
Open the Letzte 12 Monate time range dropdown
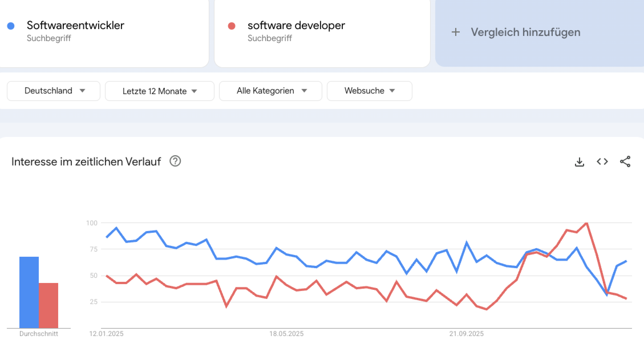click(159, 91)
